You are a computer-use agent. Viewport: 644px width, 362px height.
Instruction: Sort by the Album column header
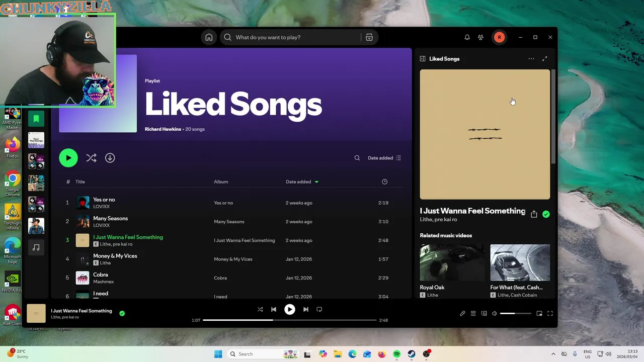221,182
